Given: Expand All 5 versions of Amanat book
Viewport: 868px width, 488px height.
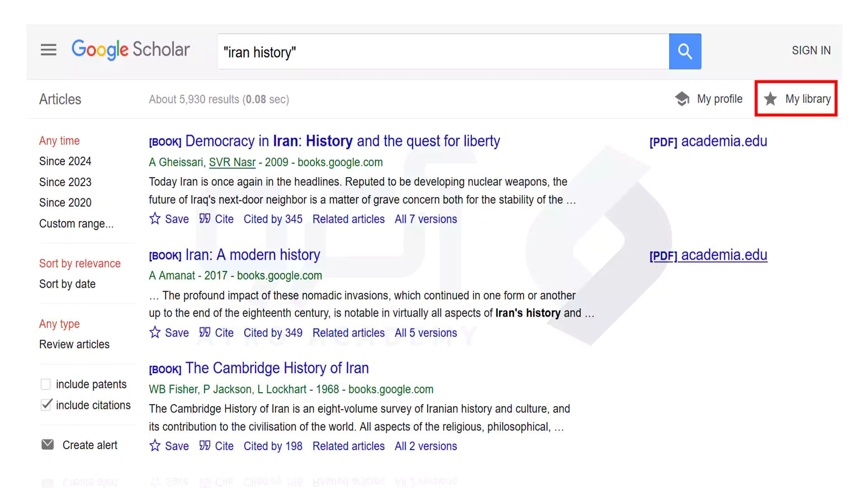Looking at the screenshot, I should pos(425,333).
